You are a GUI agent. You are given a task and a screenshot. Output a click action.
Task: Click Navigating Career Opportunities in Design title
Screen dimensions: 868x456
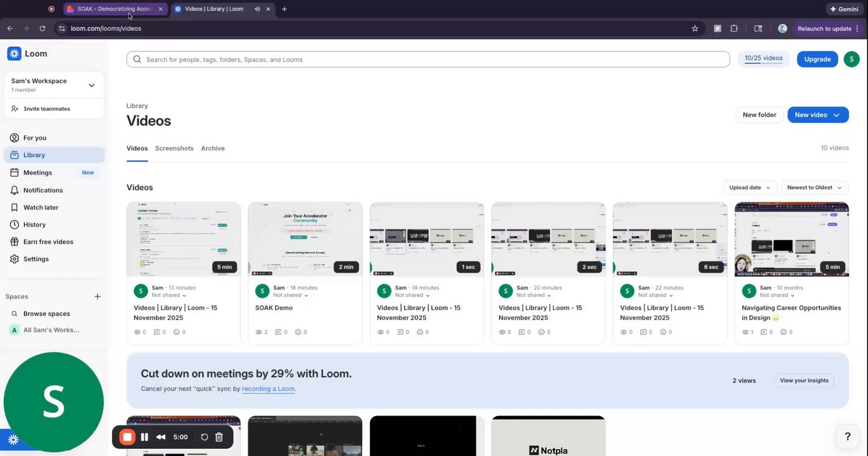click(791, 313)
